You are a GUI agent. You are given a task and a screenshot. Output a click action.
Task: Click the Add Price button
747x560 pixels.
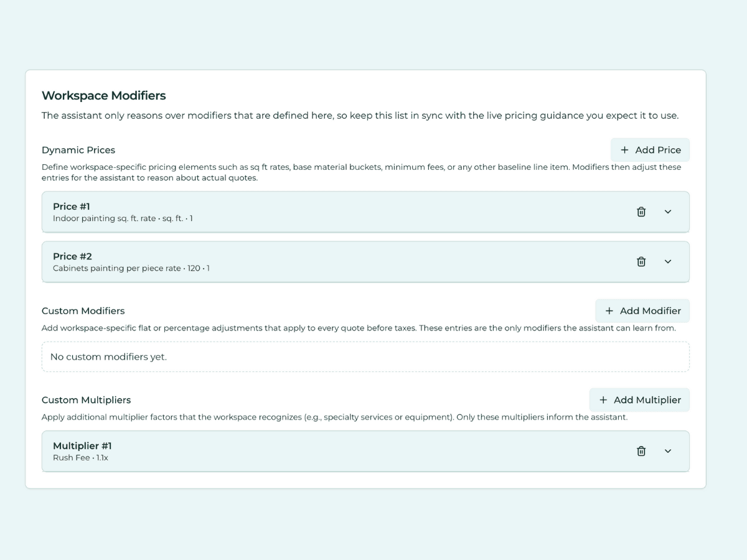coord(650,149)
